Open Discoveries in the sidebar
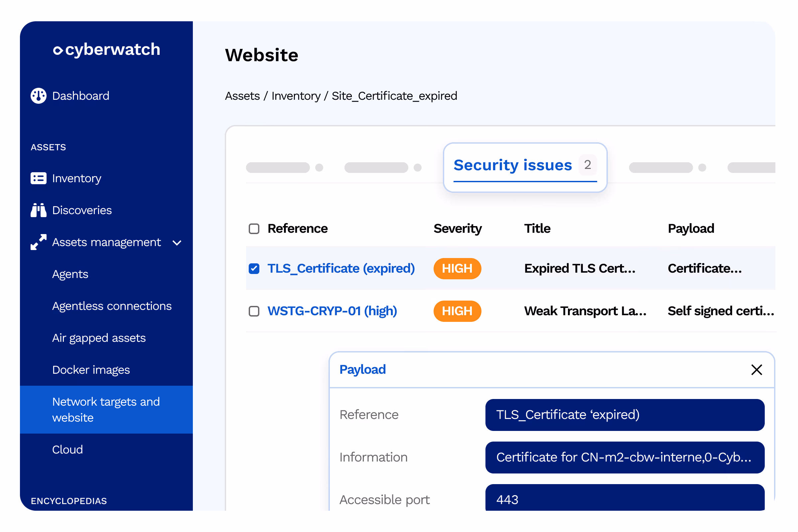 (x=82, y=210)
